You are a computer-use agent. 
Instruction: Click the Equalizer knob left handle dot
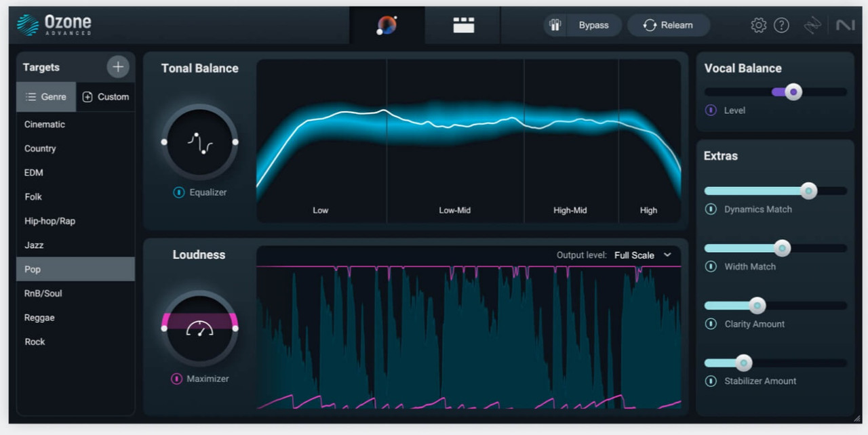pos(164,142)
